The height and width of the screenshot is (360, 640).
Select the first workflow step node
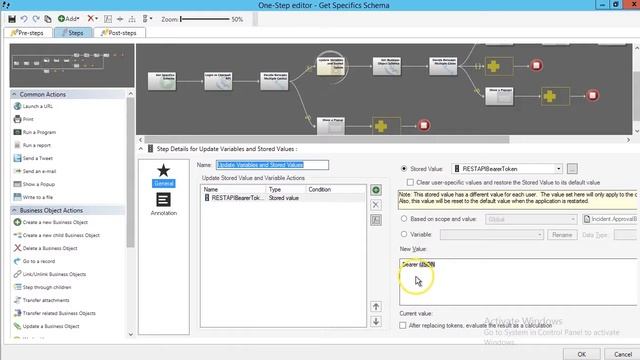(162, 81)
